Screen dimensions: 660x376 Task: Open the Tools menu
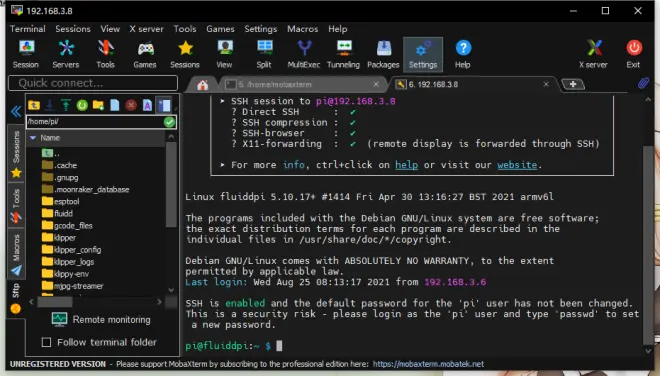[x=185, y=29]
